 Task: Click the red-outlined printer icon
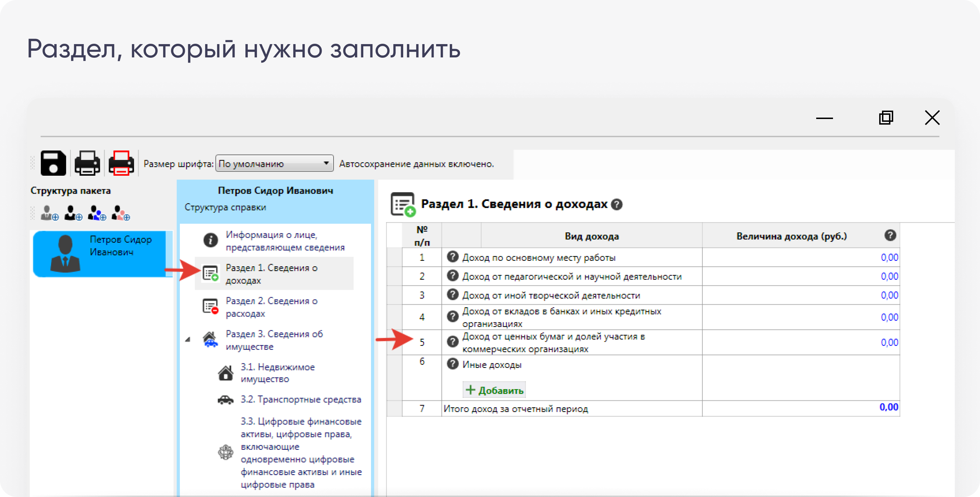click(121, 163)
